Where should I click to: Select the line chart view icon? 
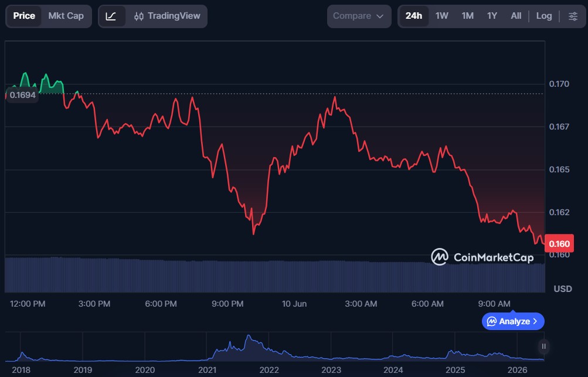tap(111, 16)
